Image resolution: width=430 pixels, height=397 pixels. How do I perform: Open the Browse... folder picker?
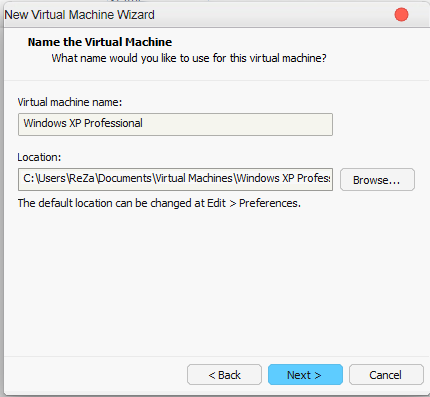(377, 180)
